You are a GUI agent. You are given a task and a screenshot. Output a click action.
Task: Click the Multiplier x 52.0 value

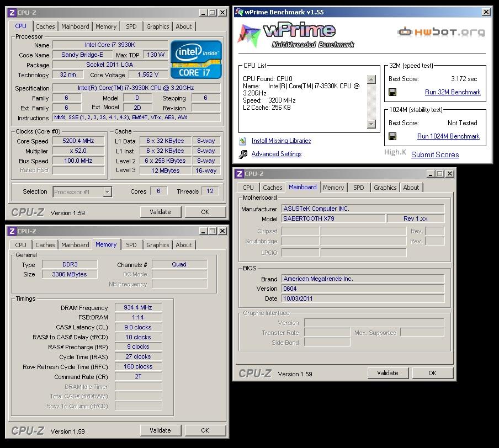coord(78,151)
